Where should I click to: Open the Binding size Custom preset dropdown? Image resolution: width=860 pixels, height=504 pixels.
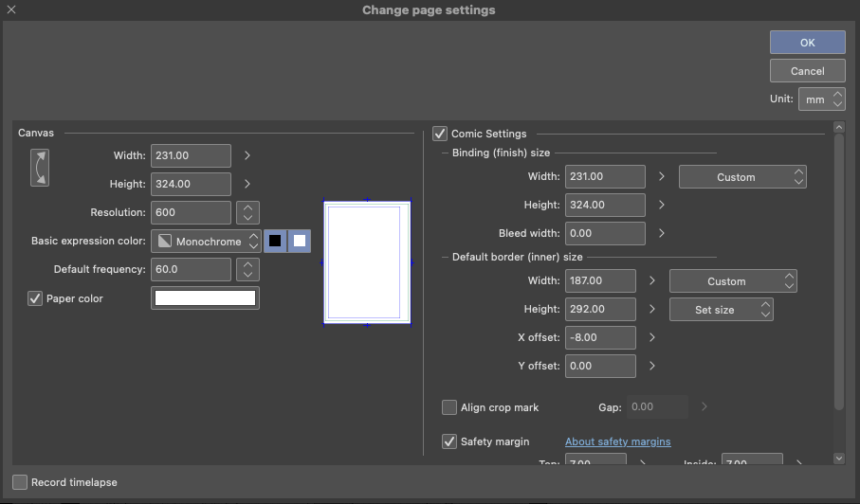point(742,177)
